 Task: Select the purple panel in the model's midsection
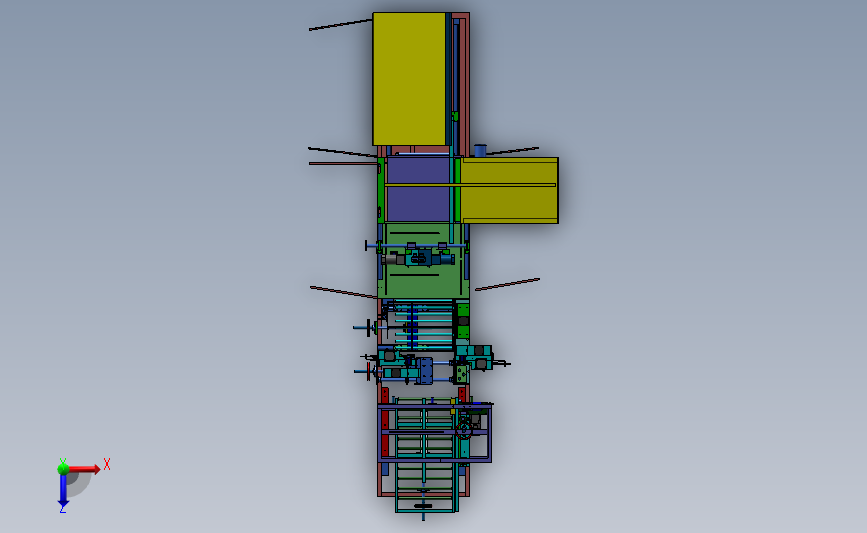[419, 189]
